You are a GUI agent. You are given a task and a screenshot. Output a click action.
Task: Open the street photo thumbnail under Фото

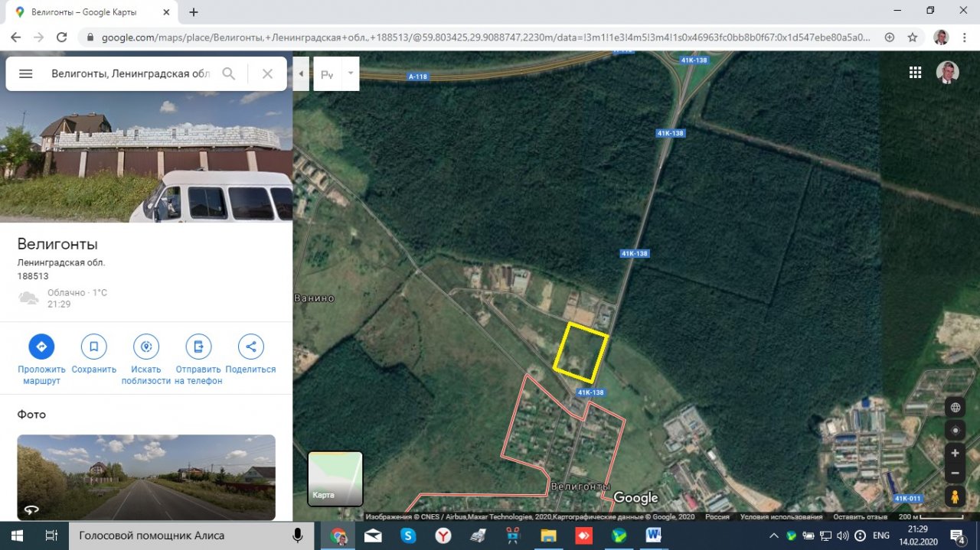[146, 477]
